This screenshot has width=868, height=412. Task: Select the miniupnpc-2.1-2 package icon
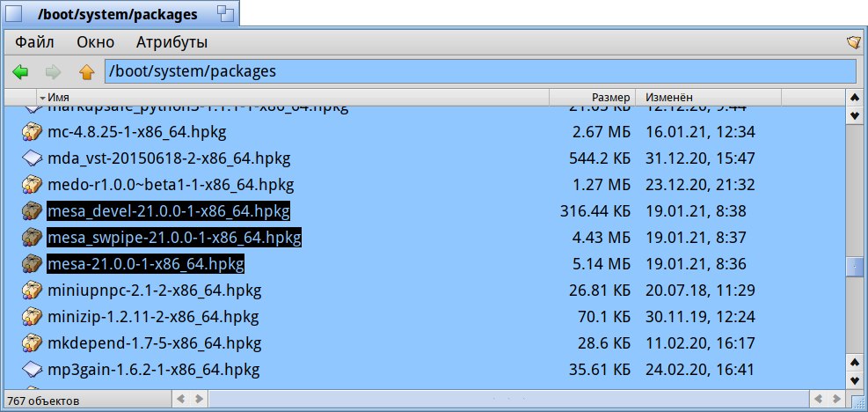pyautogui.click(x=33, y=290)
